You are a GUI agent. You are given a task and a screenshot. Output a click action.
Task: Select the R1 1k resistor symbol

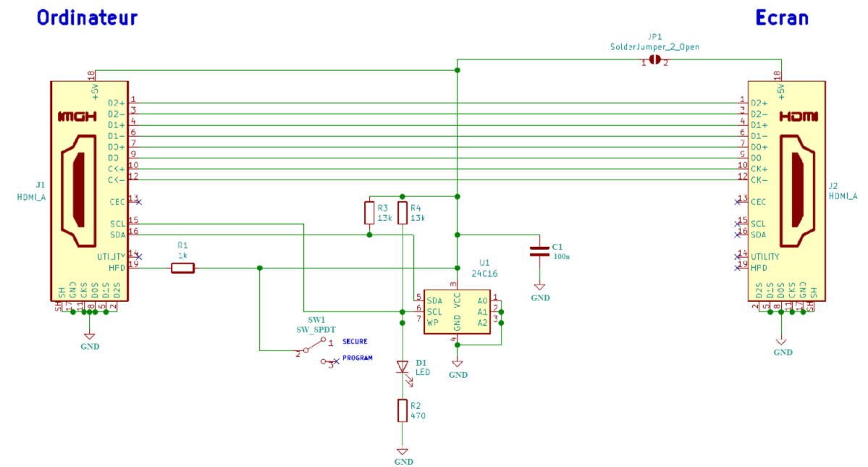[x=182, y=269]
